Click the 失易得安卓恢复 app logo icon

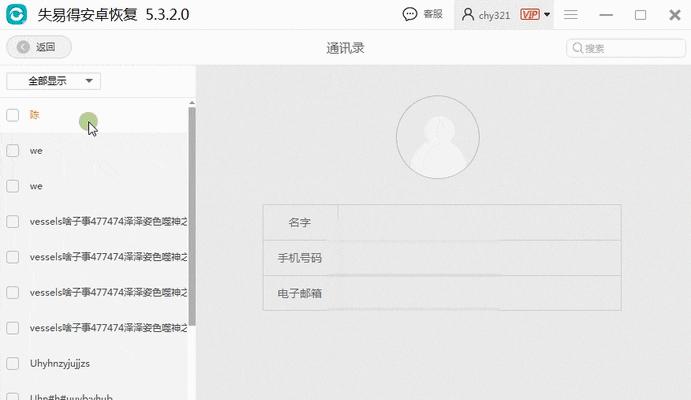16,14
